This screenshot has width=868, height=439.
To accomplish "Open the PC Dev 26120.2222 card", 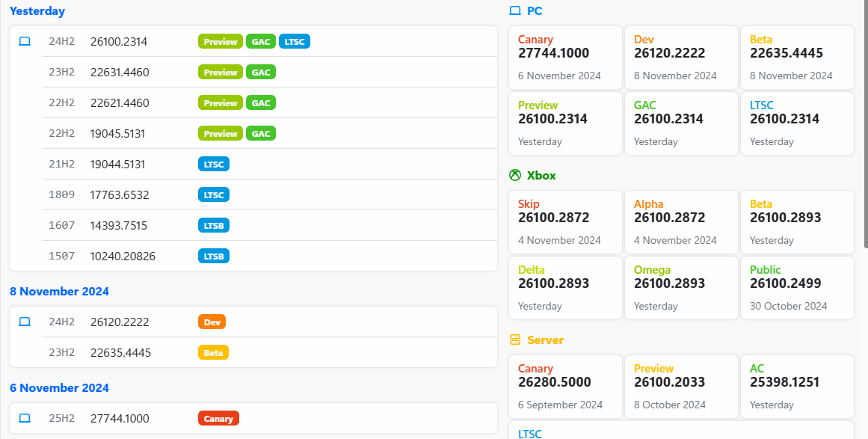I will 681,58.
